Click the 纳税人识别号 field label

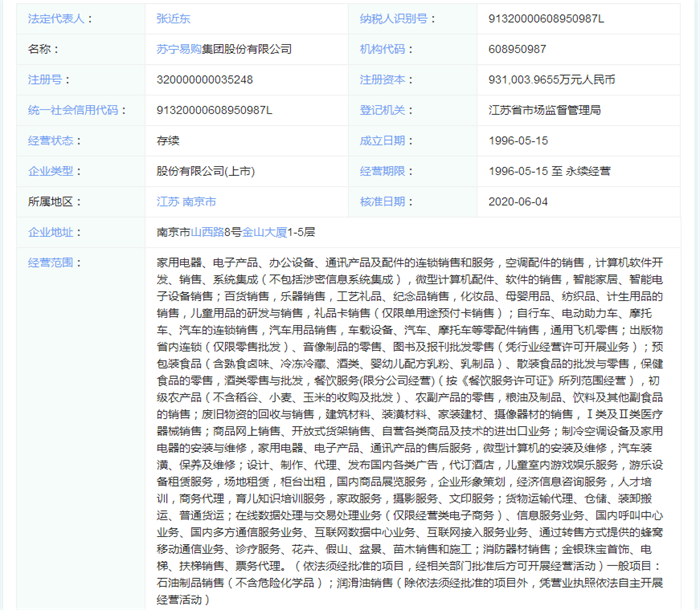[395, 17]
